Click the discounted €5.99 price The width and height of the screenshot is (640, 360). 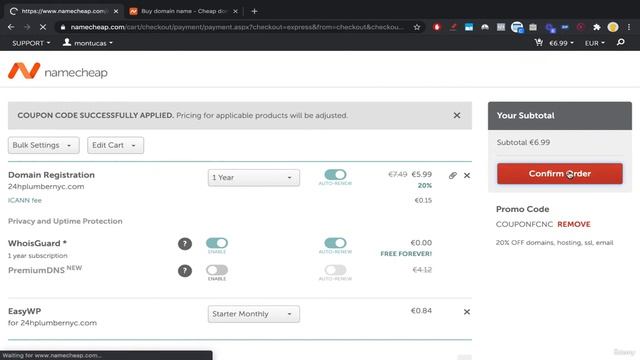pos(422,174)
